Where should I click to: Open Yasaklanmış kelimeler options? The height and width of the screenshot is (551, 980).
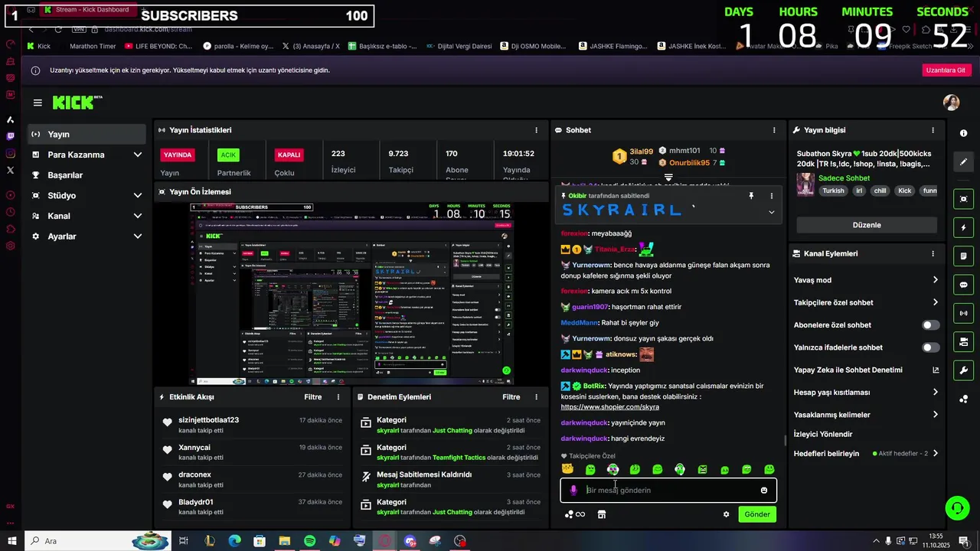tap(866, 415)
